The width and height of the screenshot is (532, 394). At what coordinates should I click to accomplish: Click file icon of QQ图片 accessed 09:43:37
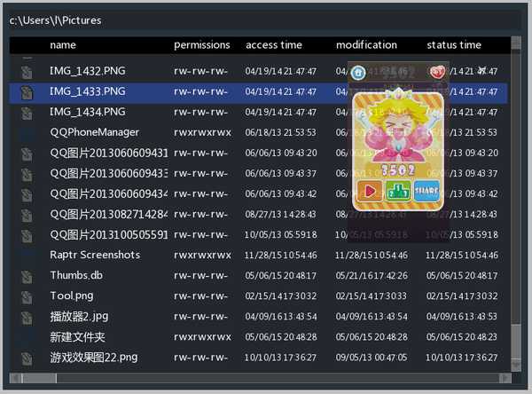pyautogui.click(x=27, y=175)
